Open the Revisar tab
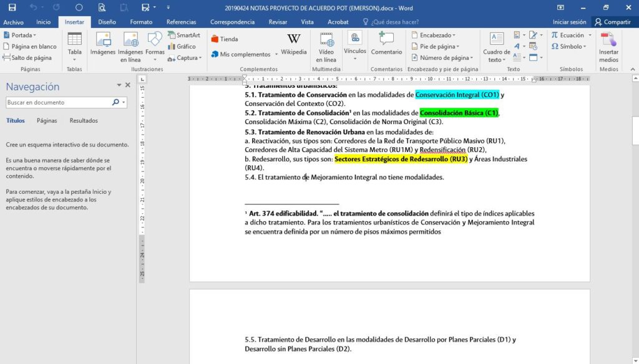Screen dimensions: 639x364 (278, 22)
